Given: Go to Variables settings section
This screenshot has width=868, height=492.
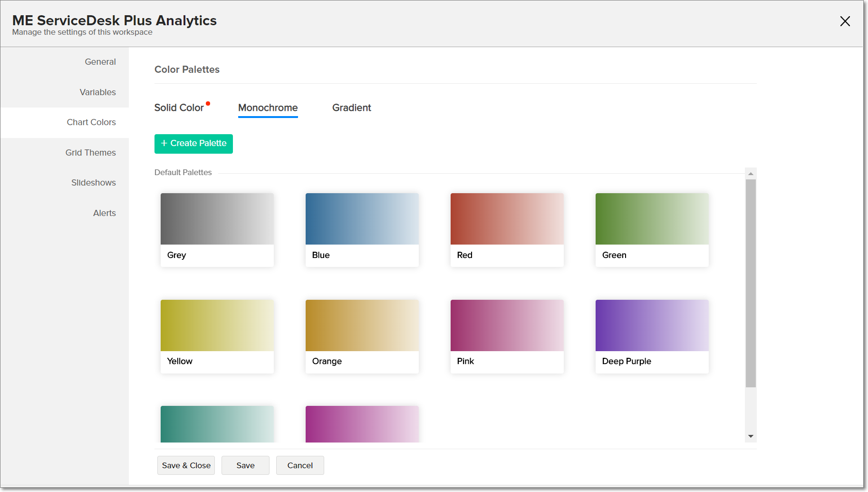Looking at the screenshot, I should point(97,92).
